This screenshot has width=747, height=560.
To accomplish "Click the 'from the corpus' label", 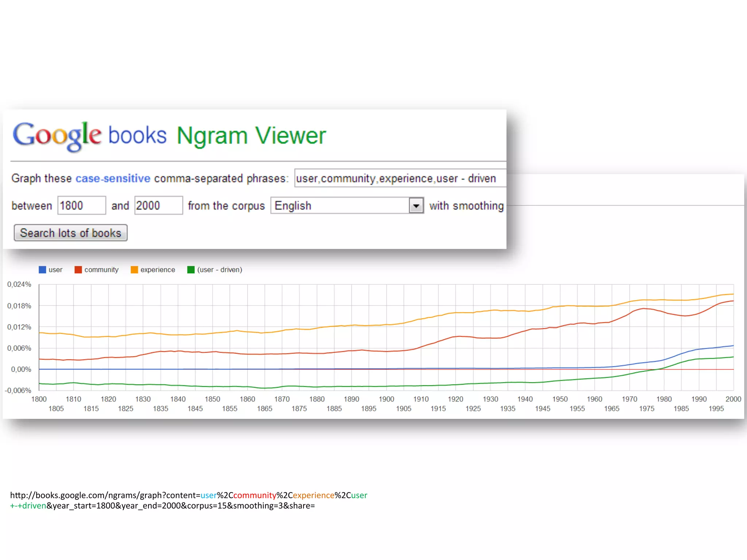I will pyautogui.click(x=227, y=206).
